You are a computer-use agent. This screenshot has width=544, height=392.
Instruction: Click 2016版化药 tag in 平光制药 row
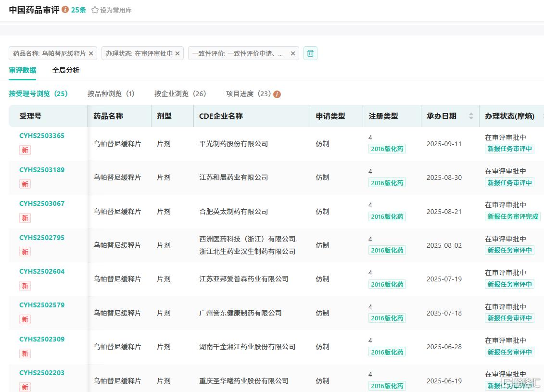pos(387,149)
